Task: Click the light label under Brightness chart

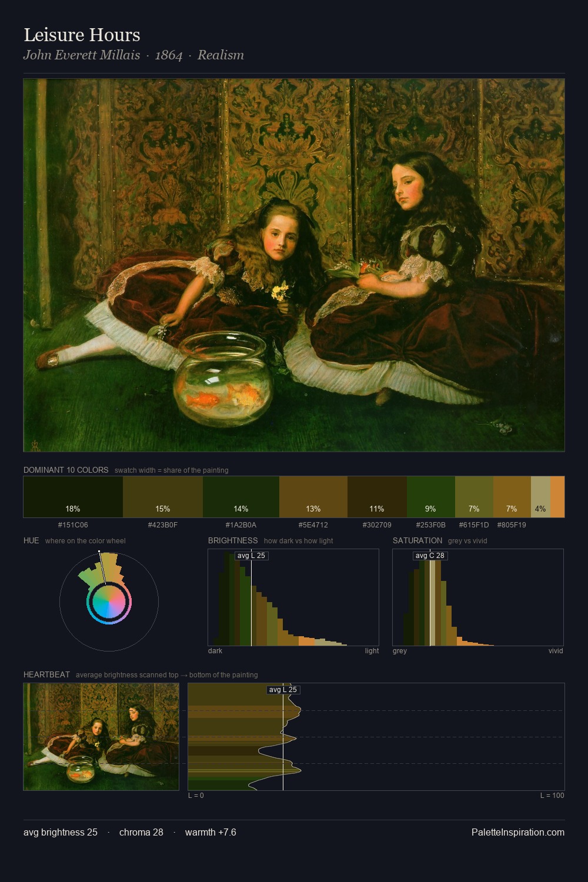Action: coord(372,651)
